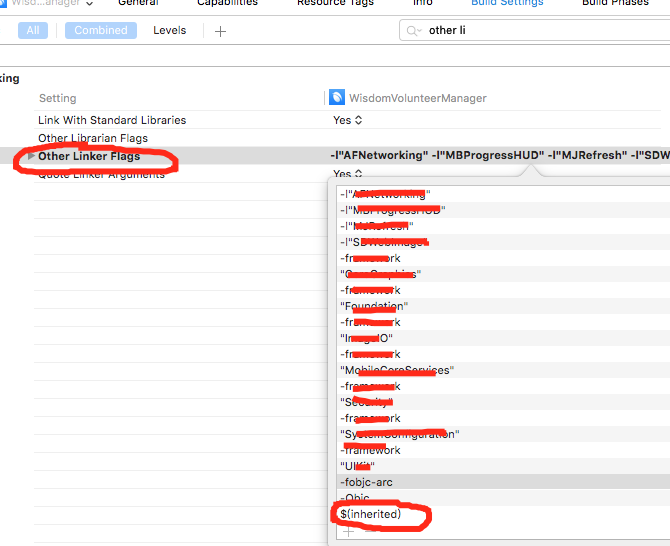This screenshot has width=670, height=546.
Task: Select the -ObjC flag row
Action: [503, 498]
